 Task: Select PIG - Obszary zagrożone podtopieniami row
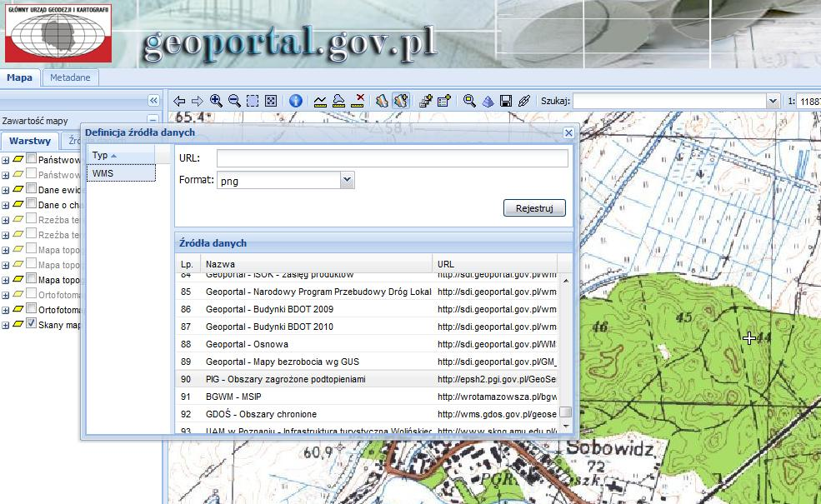[x=367, y=379]
